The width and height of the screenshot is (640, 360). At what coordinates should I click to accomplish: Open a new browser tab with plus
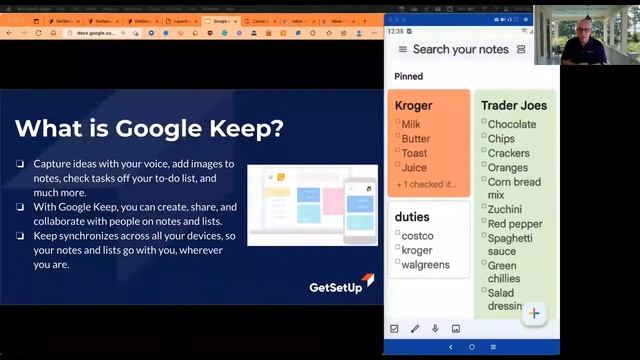tap(364, 21)
